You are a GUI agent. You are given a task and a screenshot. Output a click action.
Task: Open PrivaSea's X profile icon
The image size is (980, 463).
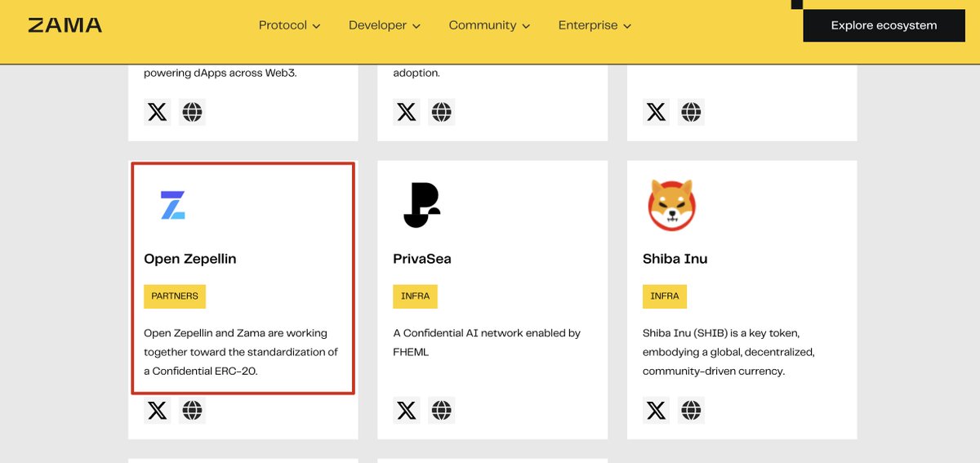click(x=407, y=410)
